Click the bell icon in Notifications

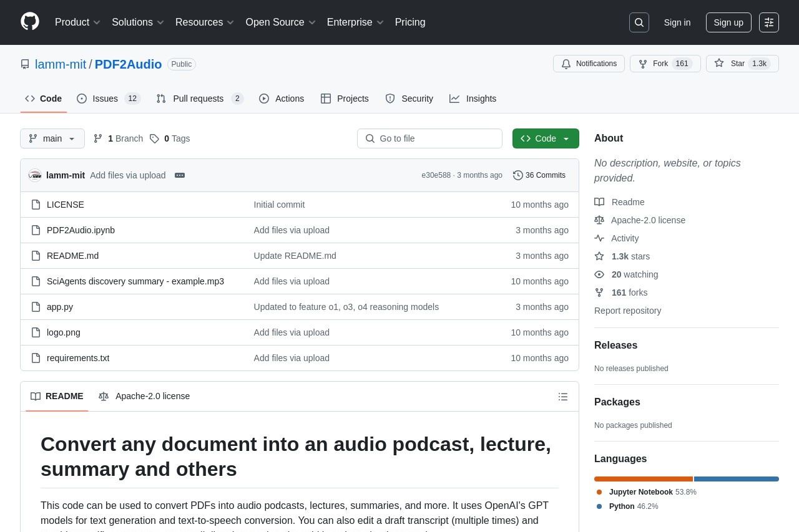pyautogui.click(x=566, y=64)
